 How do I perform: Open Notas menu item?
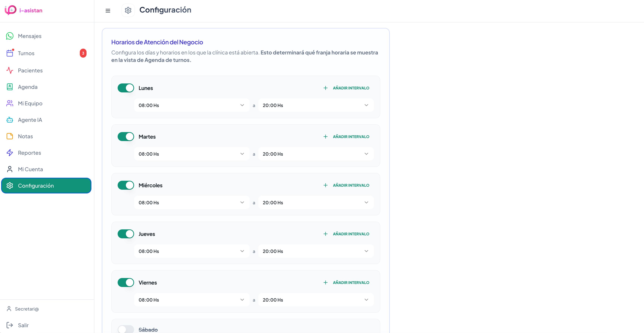tap(46, 136)
